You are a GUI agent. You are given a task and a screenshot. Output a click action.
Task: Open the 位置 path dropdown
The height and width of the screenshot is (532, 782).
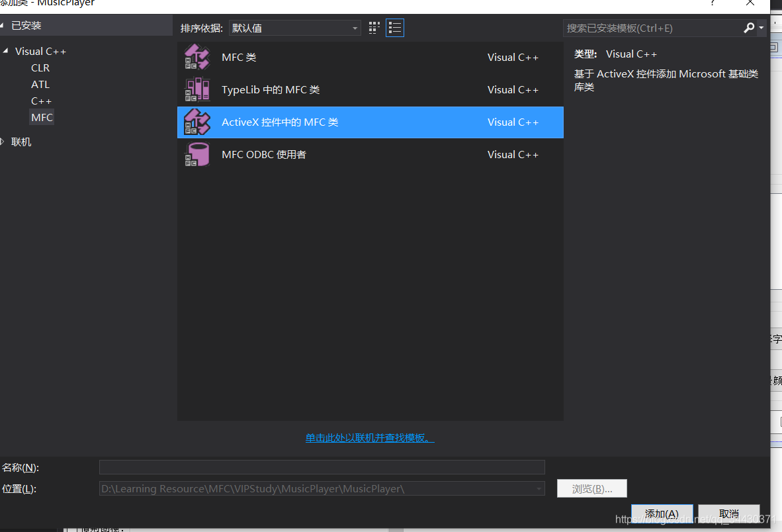pos(539,488)
